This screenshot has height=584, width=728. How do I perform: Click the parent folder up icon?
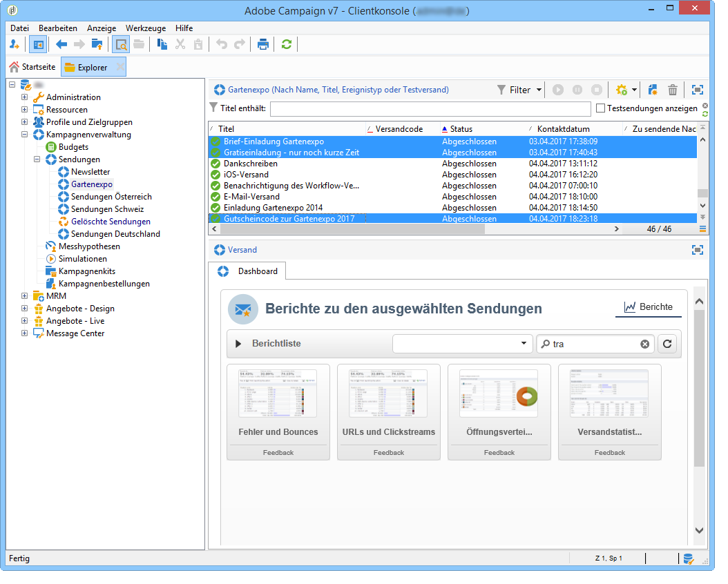click(97, 45)
